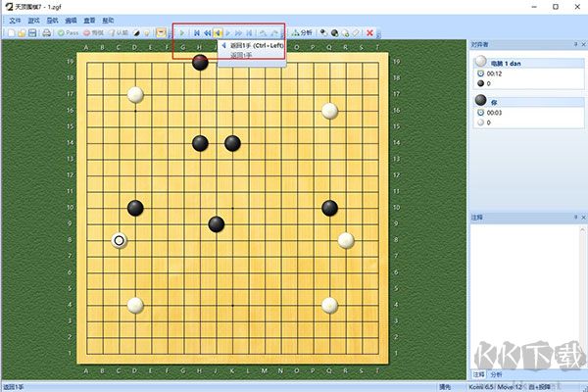The width and height of the screenshot is (588, 392).
Task: Click the clock icon beside 00:03
Action: point(481,113)
